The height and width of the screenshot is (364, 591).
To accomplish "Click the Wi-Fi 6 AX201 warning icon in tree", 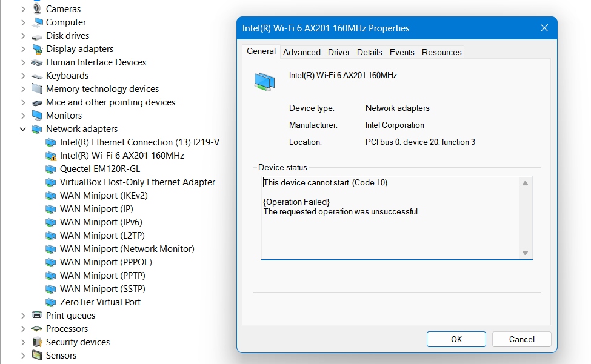I will click(50, 156).
